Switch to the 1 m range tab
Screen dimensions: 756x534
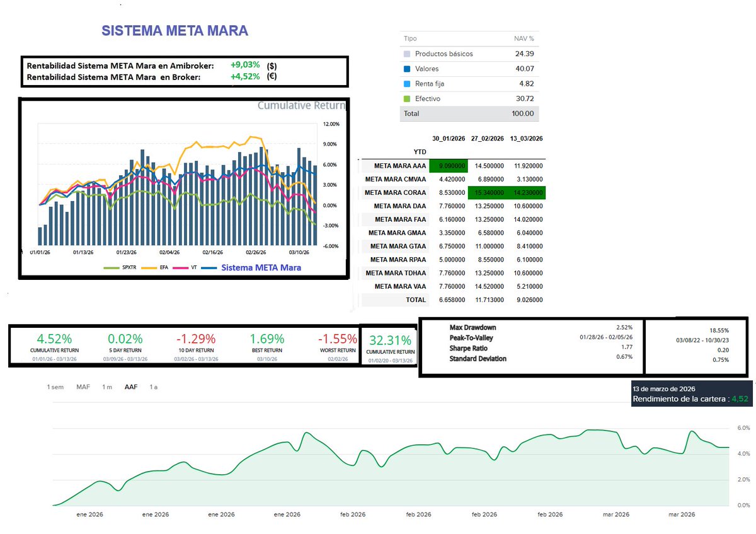pos(107,387)
